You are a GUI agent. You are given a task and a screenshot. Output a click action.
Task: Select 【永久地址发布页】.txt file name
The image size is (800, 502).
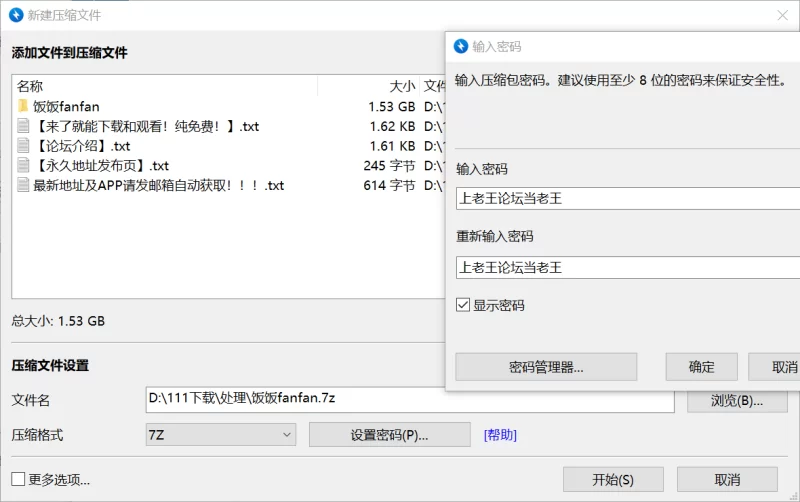pyautogui.click(x=101, y=165)
